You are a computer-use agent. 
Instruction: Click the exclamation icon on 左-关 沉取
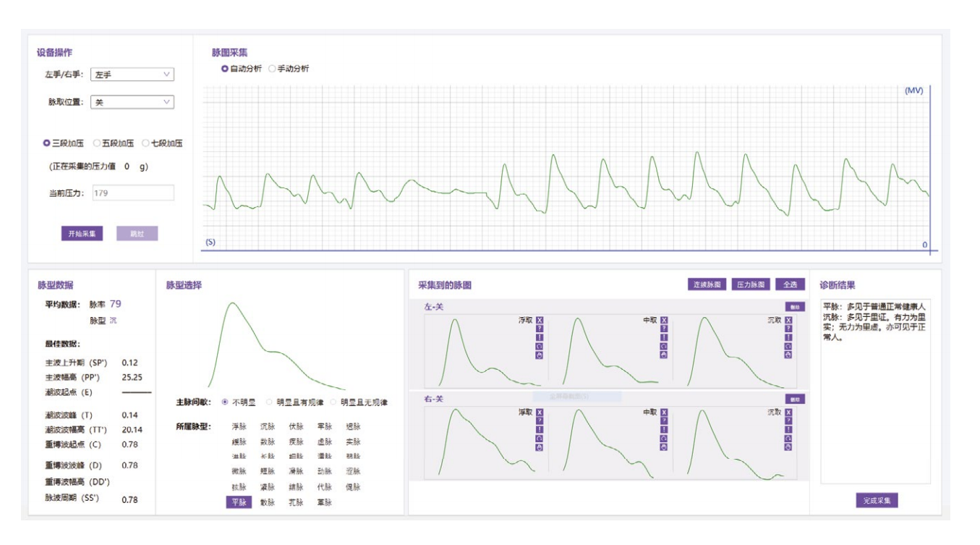coord(788,337)
